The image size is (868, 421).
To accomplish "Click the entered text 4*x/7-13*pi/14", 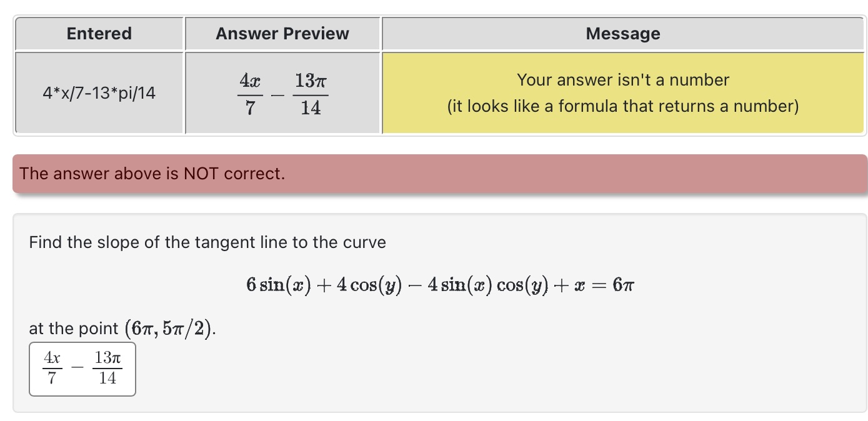I will 98,92.
